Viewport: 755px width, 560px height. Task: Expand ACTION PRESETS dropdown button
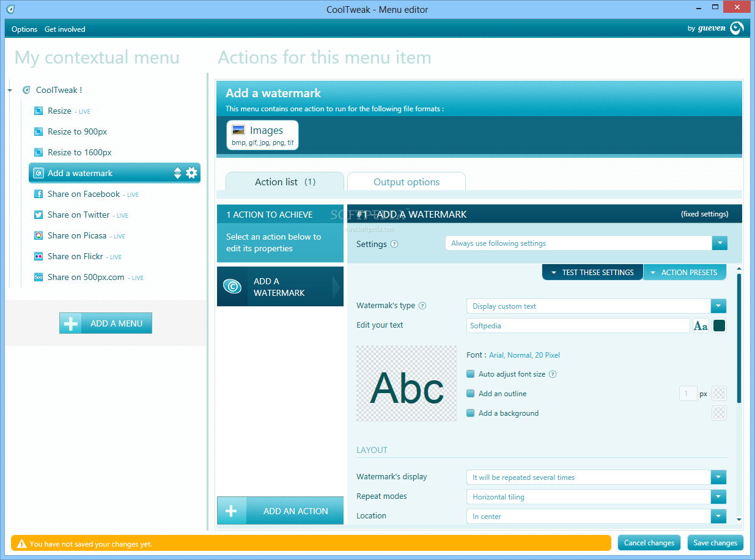tap(685, 272)
